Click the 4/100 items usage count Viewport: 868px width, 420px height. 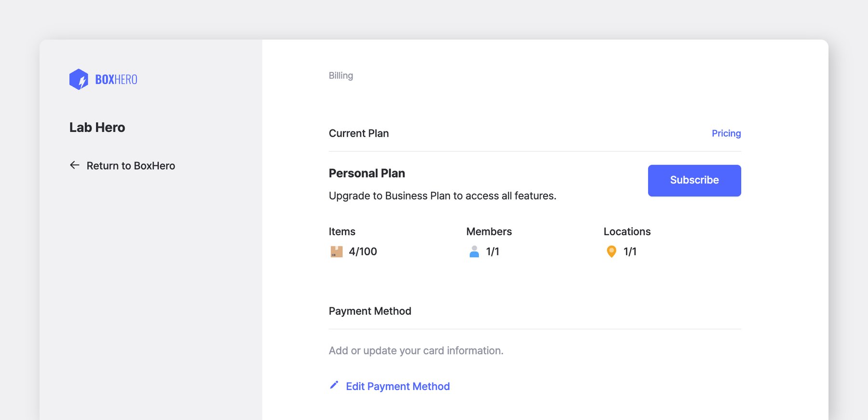pos(363,252)
